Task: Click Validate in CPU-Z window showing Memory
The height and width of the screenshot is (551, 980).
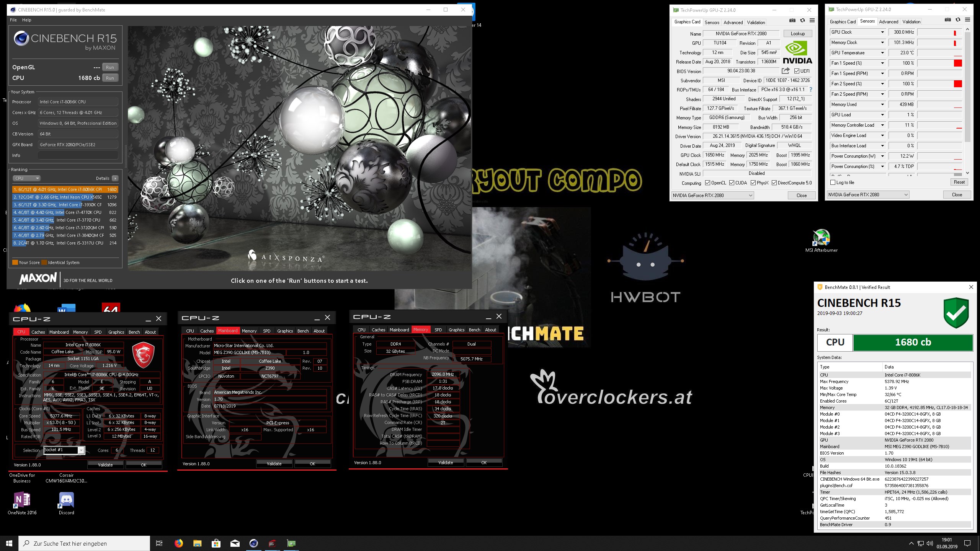Action: click(446, 463)
